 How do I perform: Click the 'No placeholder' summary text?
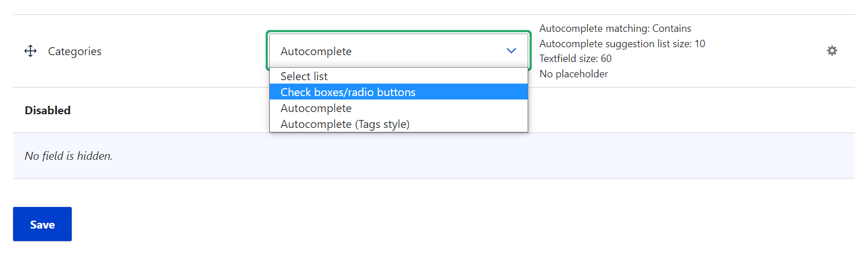pos(573,74)
